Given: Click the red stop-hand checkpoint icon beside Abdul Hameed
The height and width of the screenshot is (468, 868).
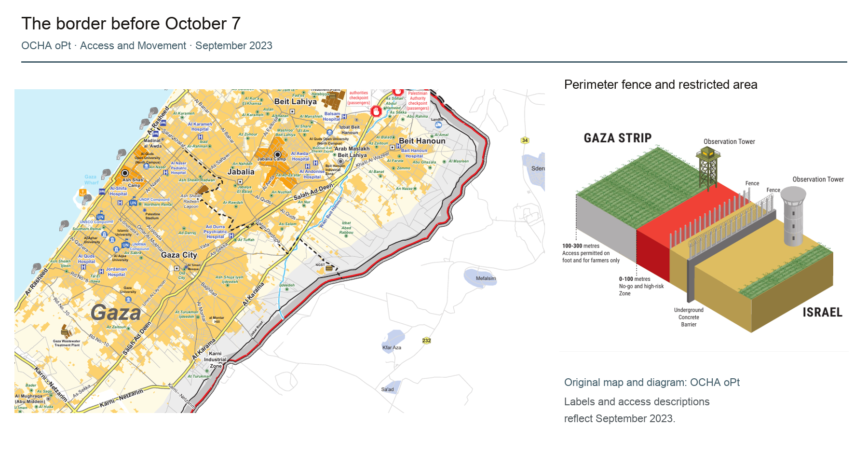Looking at the screenshot, I should 376,111.
